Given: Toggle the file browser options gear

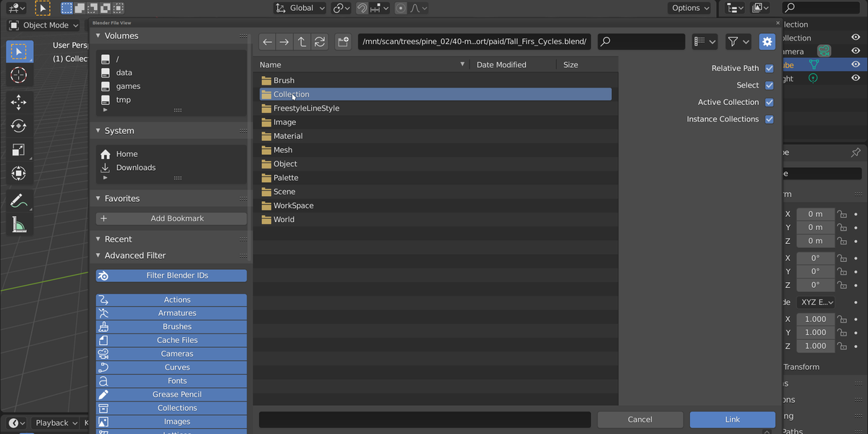Looking at the screenshot, I should (767, 42).
